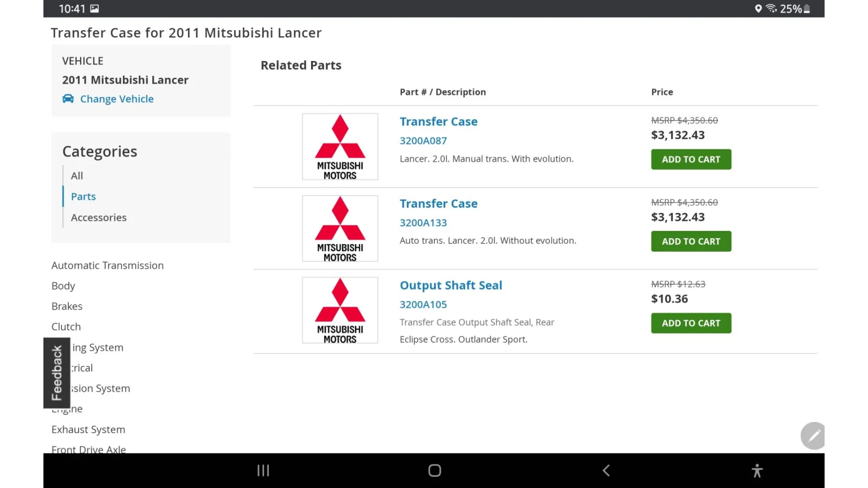Open Transfer Case title for part 3200A133
The width and height of the screenshot is (868, 488).
438,203
